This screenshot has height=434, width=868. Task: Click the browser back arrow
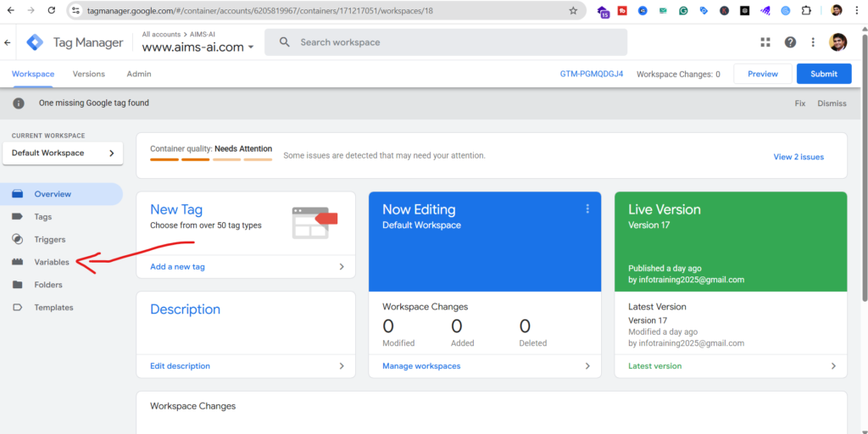[10, 10]
